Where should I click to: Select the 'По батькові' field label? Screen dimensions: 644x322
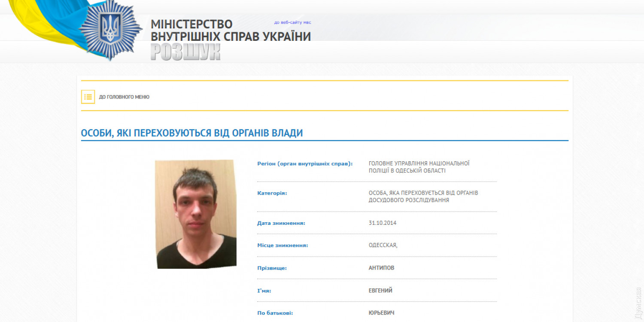(275, 313)
